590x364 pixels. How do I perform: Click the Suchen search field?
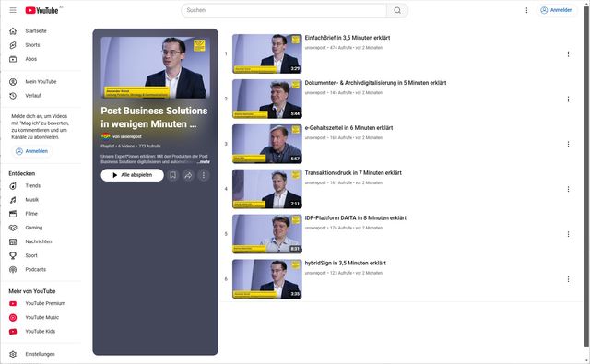(284, 10)
